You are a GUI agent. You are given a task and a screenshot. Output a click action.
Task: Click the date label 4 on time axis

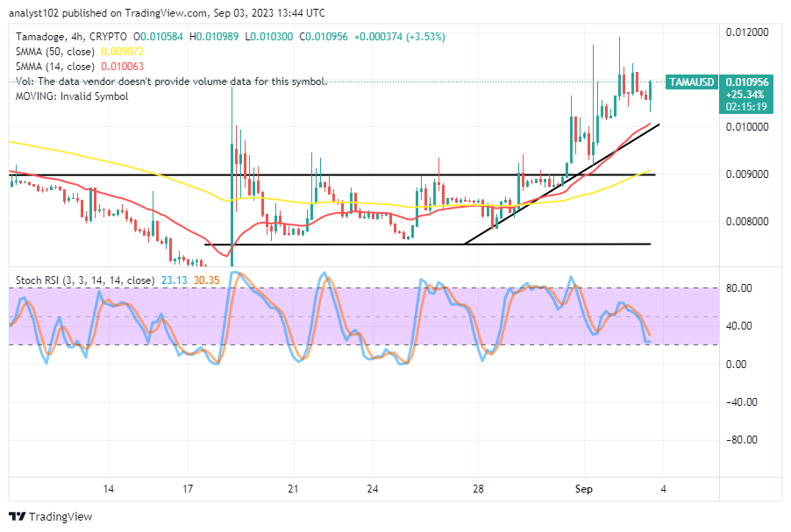663,489
